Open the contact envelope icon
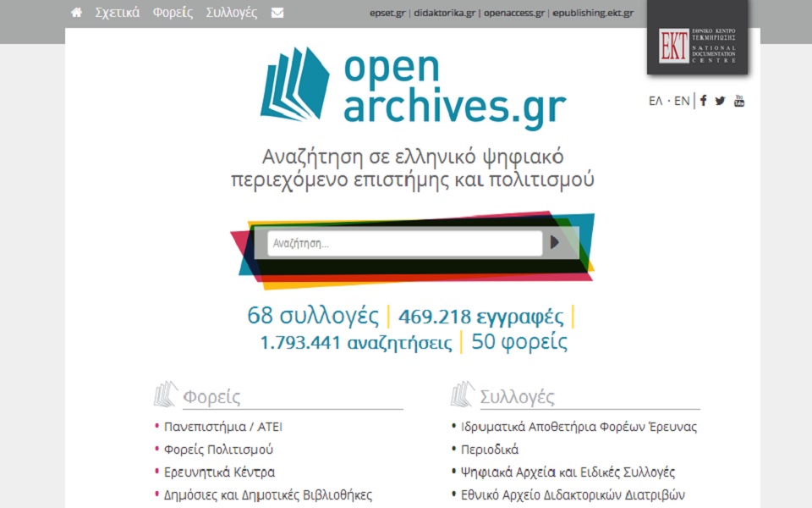Screen dimensions: 812x508 click(277, 13)
